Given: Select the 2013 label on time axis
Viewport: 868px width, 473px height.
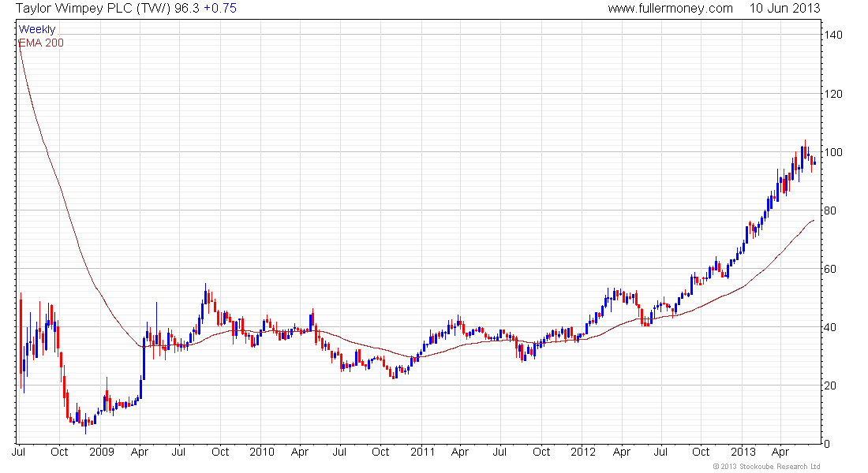Looking at the screenshot, I should [743, 453].
